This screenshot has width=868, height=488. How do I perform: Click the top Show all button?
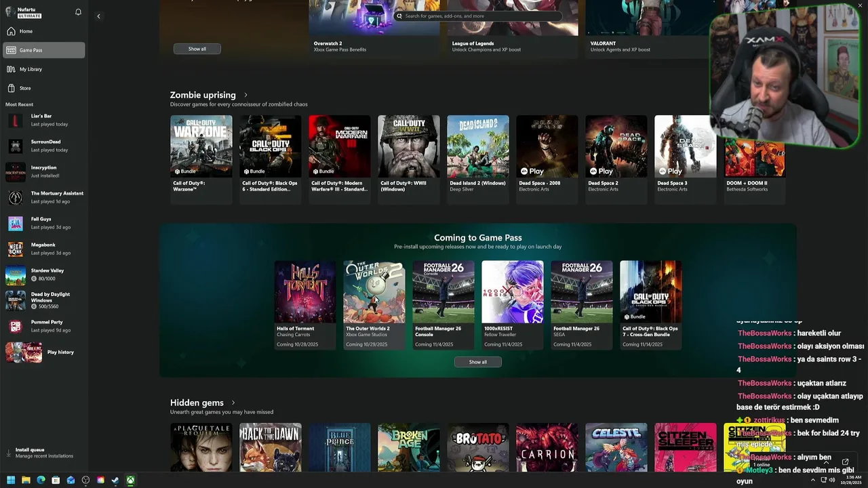point(197,49)
